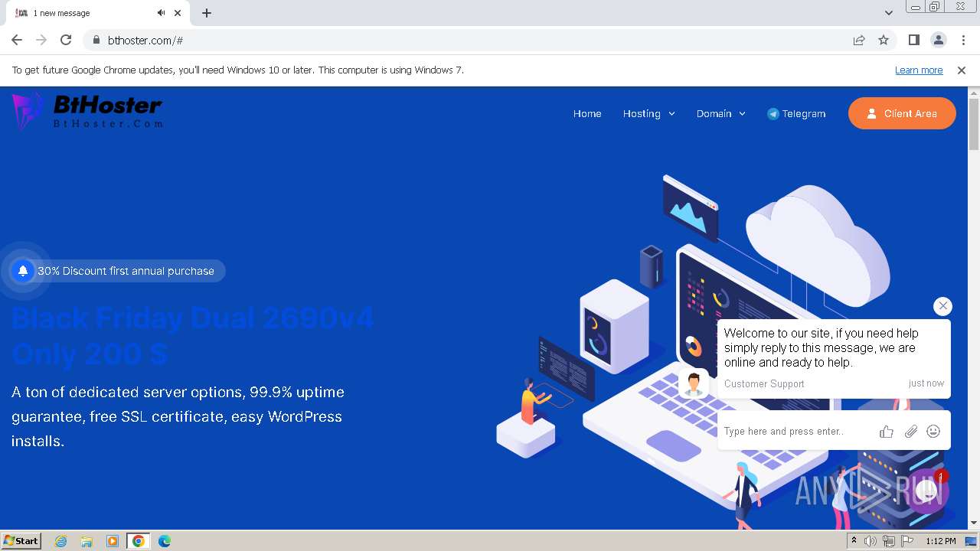Close the '1 new message' tab
This screenshot has width=980, height=551.
[x=178, y=13]
